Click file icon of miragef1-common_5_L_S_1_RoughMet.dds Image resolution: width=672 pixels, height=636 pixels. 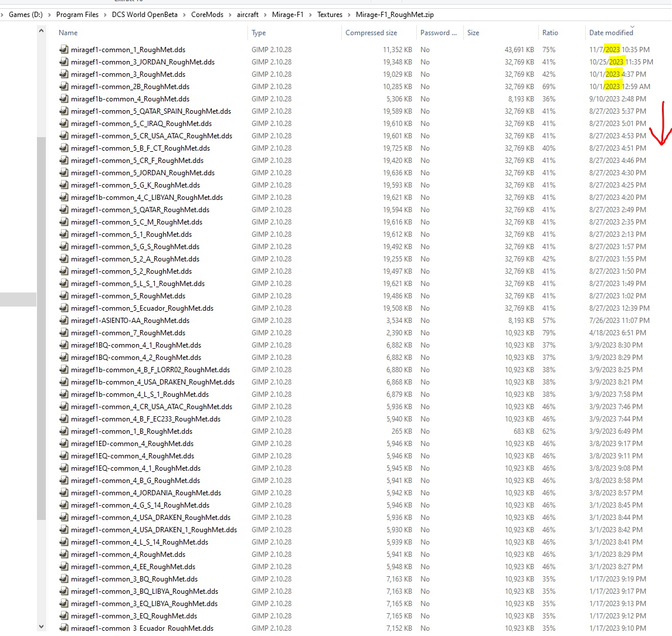[x=64, y=284]
